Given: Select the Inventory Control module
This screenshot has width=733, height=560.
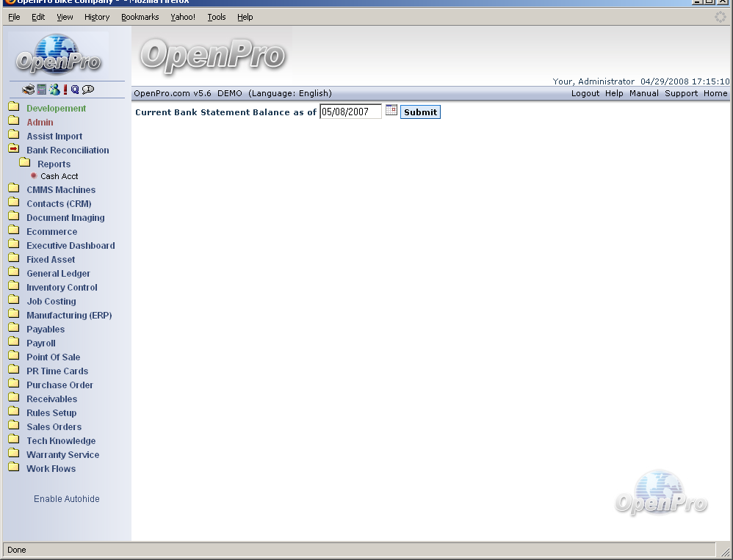Looking at the screenshot, I should [62, 288].
